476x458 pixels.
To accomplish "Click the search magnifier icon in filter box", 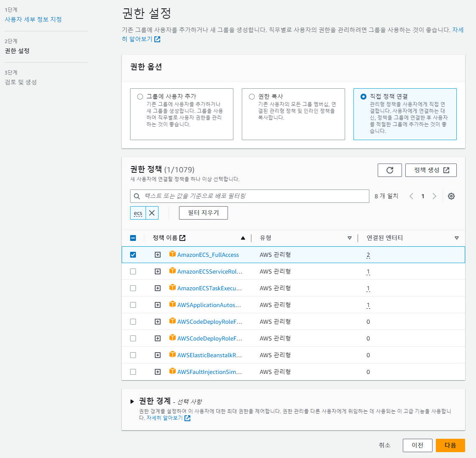I will pos(137,196).
